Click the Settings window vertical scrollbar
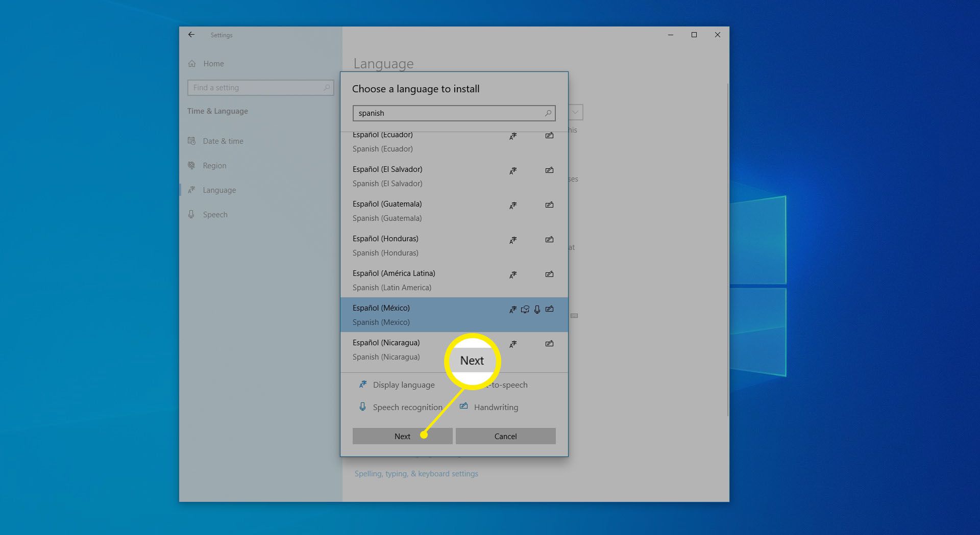The height and width of the screenshot is (535, 980). point(727,250)
